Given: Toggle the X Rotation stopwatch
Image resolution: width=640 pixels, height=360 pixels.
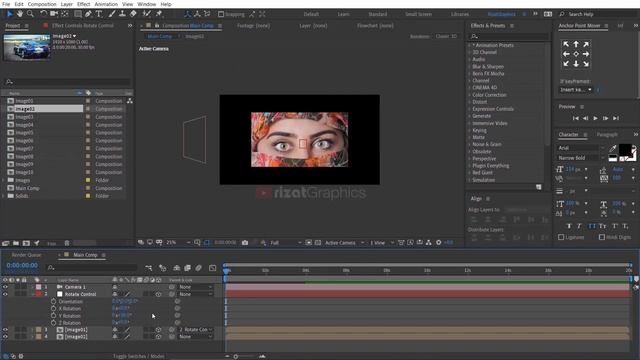Looking at the screenshot, I should (53, 309).
